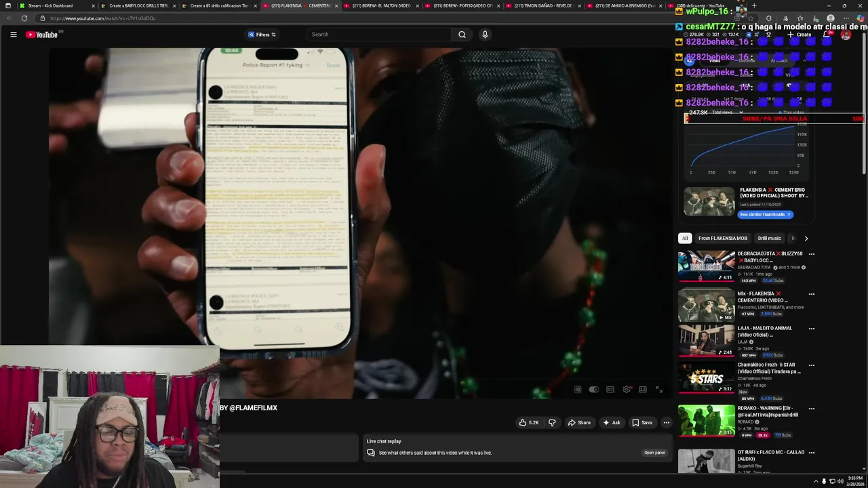Open the YouTube hamburger guide menu
This screenshot has height=488, width=868.
13,35
